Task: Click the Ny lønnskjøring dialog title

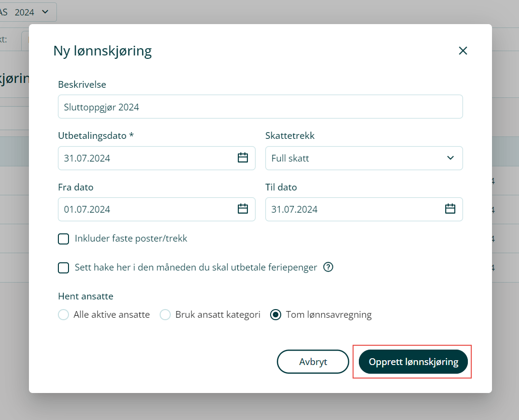Action: [x=102, y=51]
